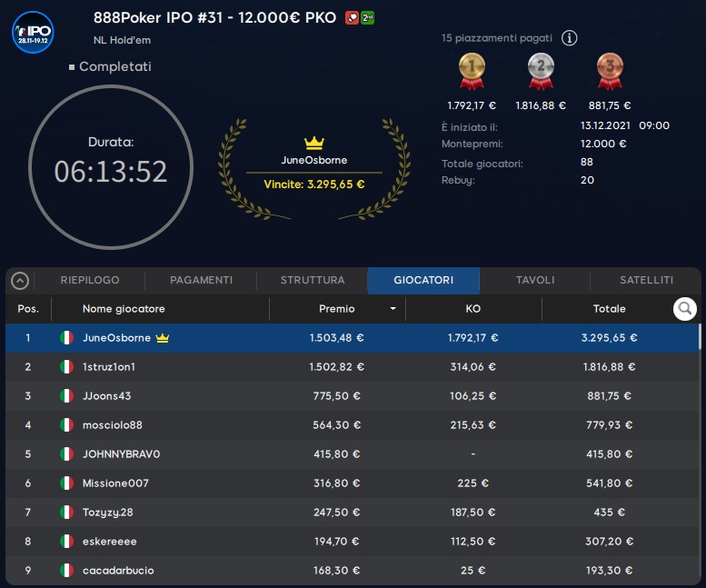
Task: Click the 225 € KO cell
Action: (472, 483)
